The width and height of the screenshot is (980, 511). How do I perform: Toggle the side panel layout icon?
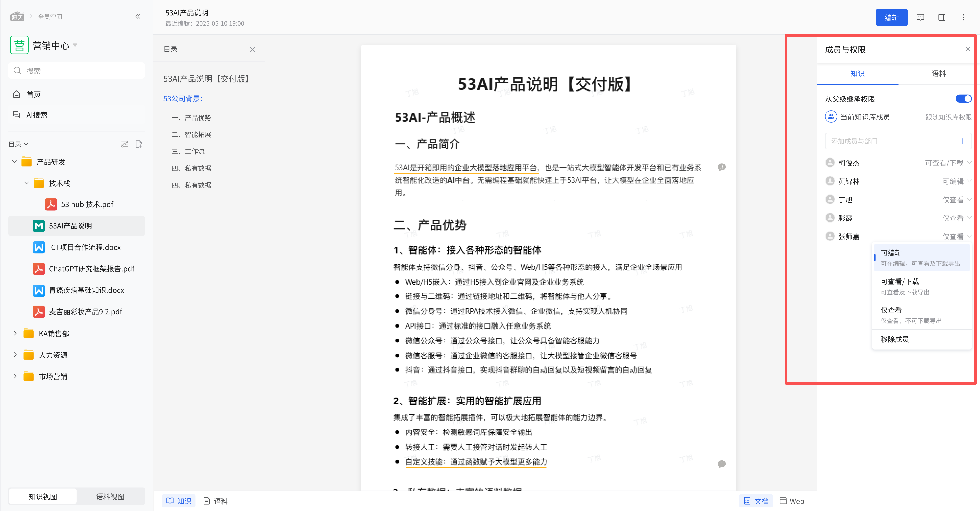click(x=942, y=18)
